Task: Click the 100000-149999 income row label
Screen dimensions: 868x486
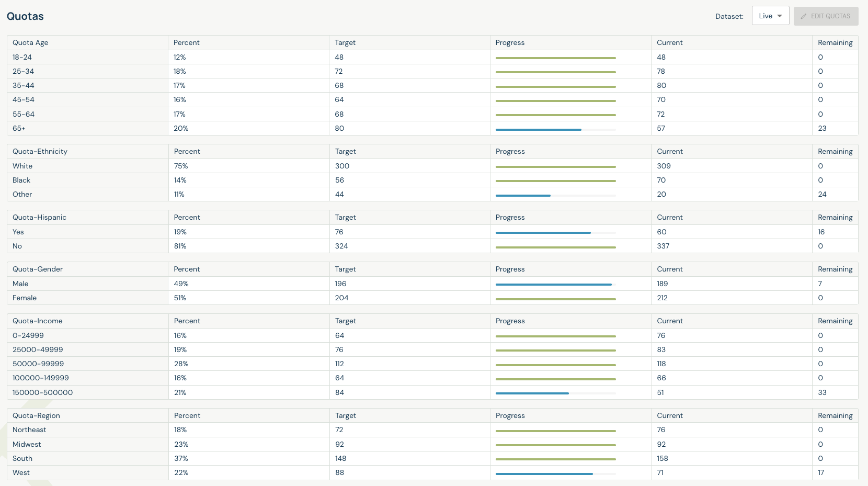Action: coord(41,378)
